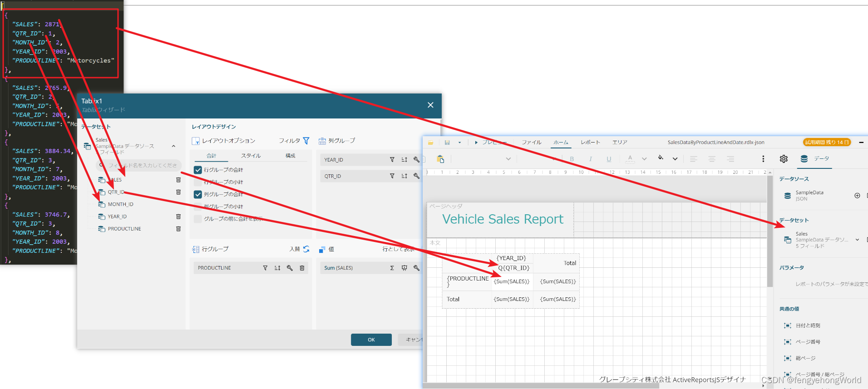
Task: Switch to the スタイル tab
Action: coord(251,156)
